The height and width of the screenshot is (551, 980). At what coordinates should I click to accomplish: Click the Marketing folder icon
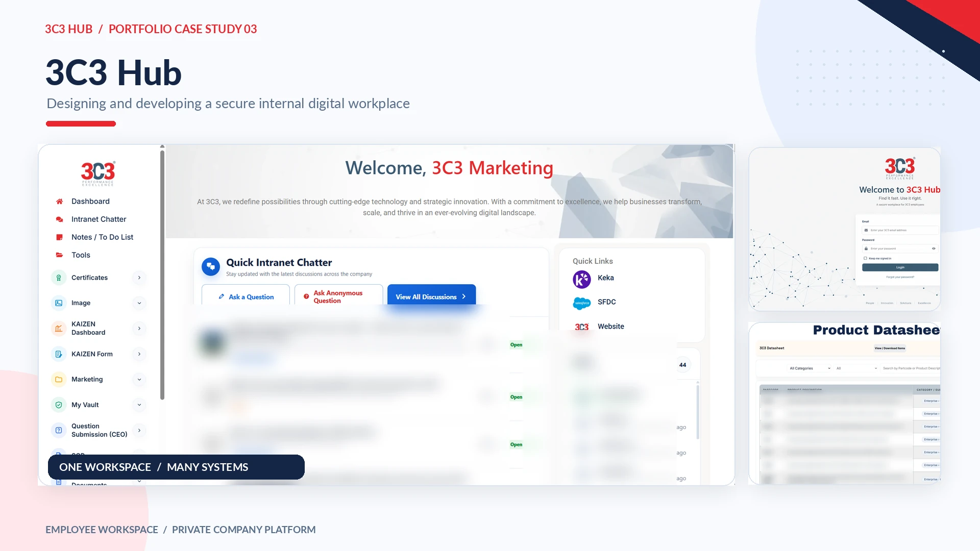click(59, 380)
